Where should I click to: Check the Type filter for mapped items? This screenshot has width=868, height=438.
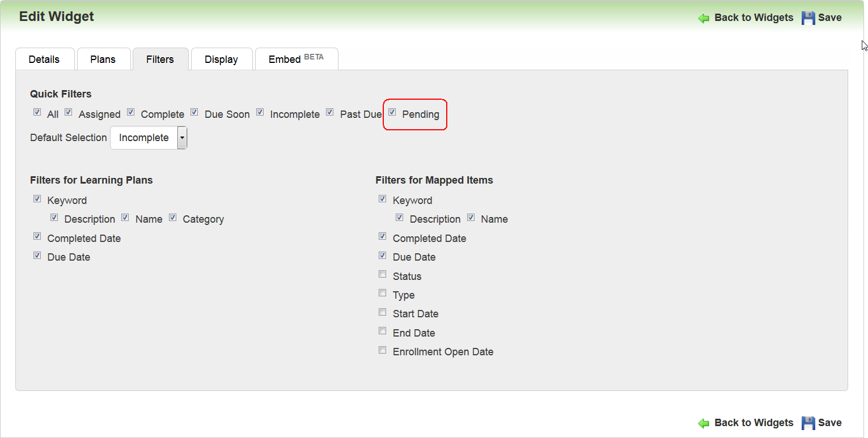383,294
